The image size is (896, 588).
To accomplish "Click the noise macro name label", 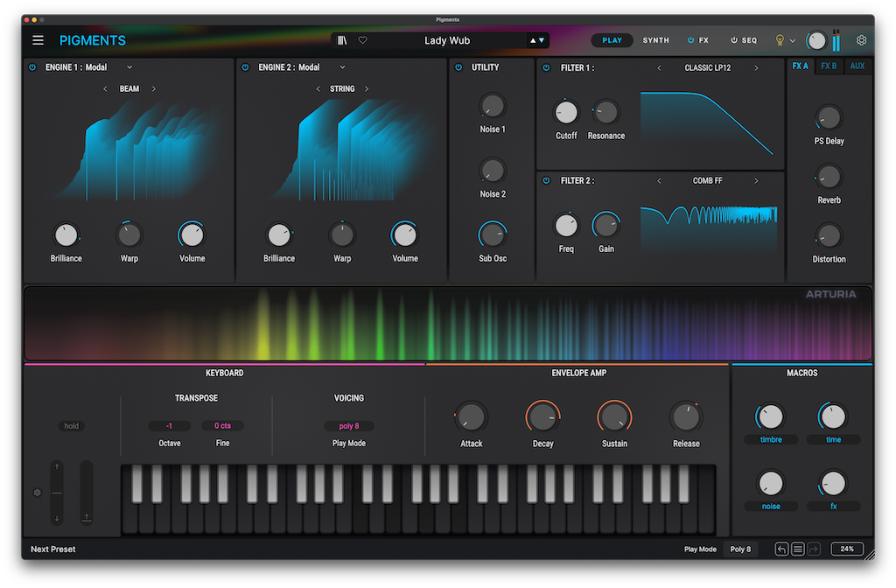I will pos(770,507).
